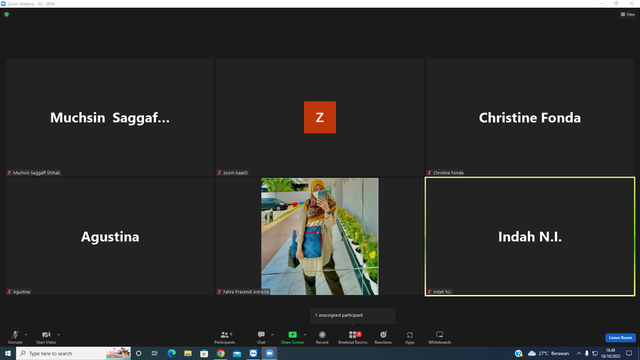The image size is (640, 360).
Task: Click the 'Christine Fonda' name label at tile bottom
Action: pyautogui.click(x=448, y=173)
